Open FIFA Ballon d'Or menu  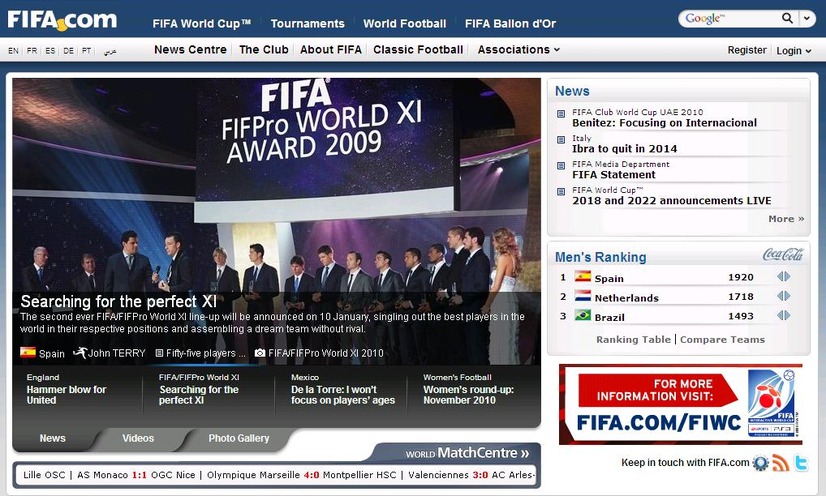[510, 24]
